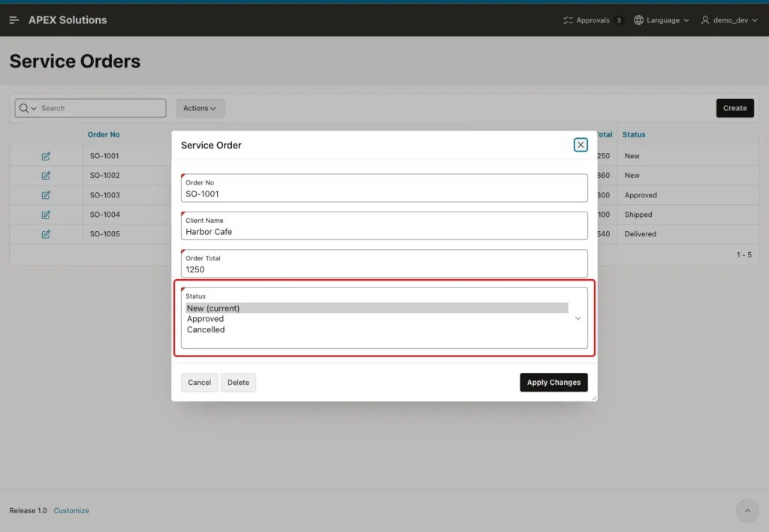Image resolution: width=769 pixels, height=532 pixels.
Task: Click the Approvals count badge showing 3
Action: point(619,20)
